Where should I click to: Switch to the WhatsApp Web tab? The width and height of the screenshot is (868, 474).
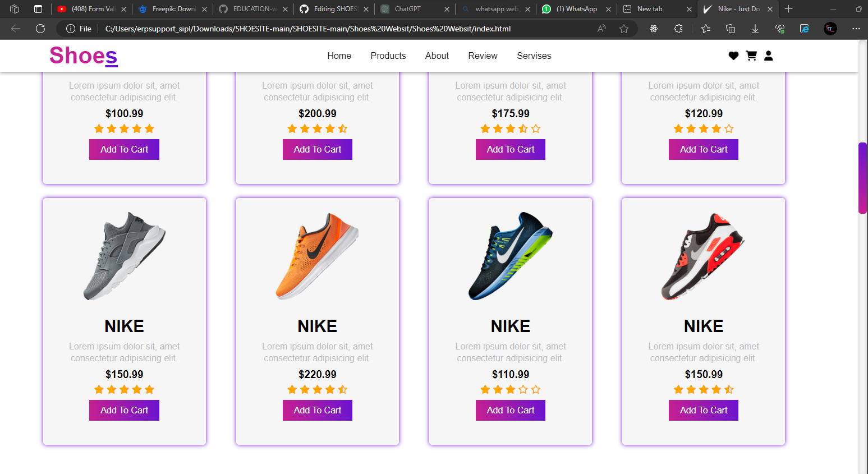[492, 9]
